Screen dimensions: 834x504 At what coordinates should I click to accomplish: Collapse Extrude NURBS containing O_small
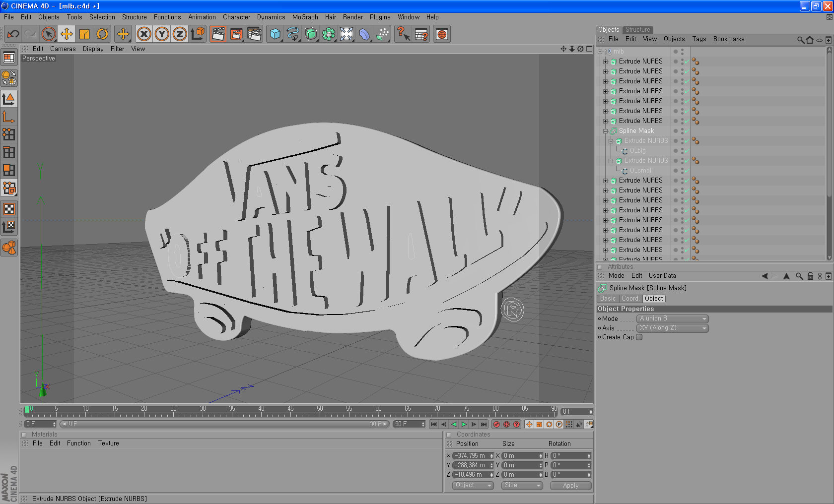pos(611,161)
